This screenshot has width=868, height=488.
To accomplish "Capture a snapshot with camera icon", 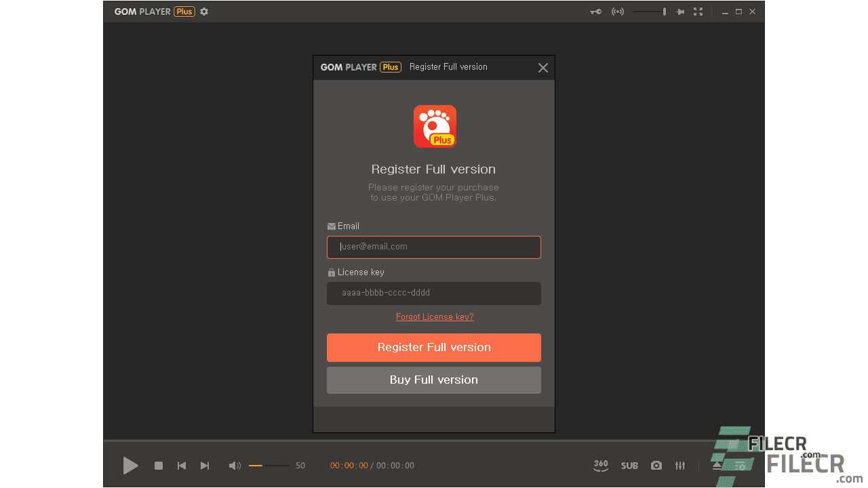I will 656,466.
